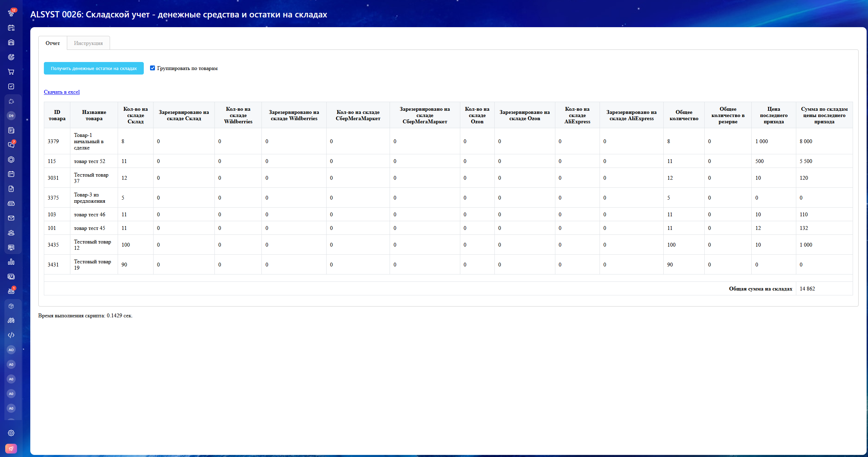Image resolution: width=868 pixels, height=457 pixels.
Task: Click the Сумма по складам column header
Action: tap(824, 115)
